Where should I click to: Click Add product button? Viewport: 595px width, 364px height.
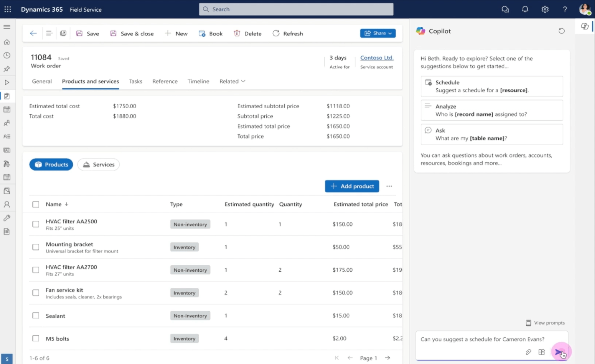coord(352,186)
